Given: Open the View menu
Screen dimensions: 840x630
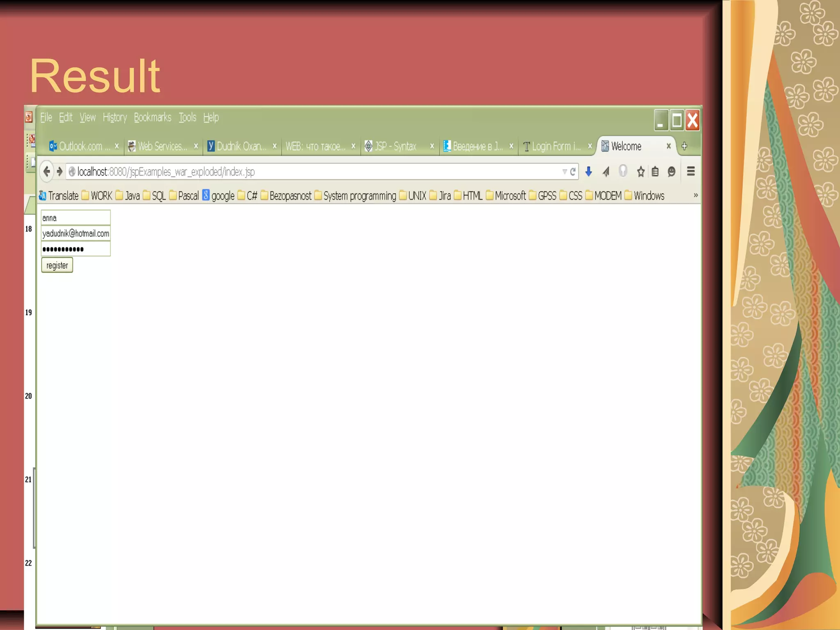Looking at the screenshot, I should coord(88,118).
